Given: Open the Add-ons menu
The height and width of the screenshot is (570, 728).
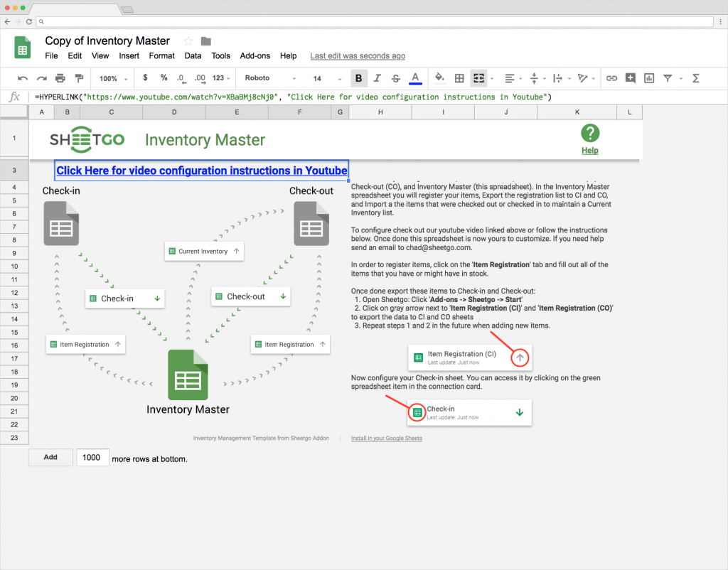Looking at the screenshot, I should click(x=255, y=55).
